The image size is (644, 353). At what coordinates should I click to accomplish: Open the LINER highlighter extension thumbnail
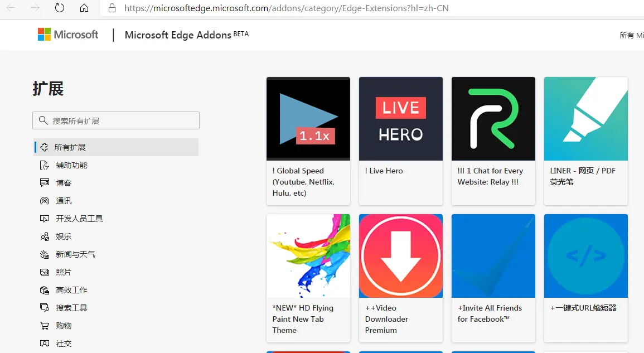point(586,119)
